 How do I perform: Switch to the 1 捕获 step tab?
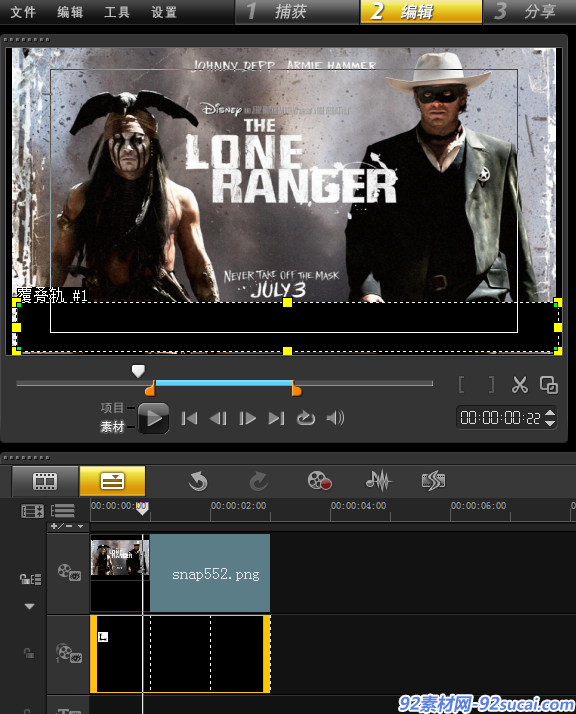[297, 12]
